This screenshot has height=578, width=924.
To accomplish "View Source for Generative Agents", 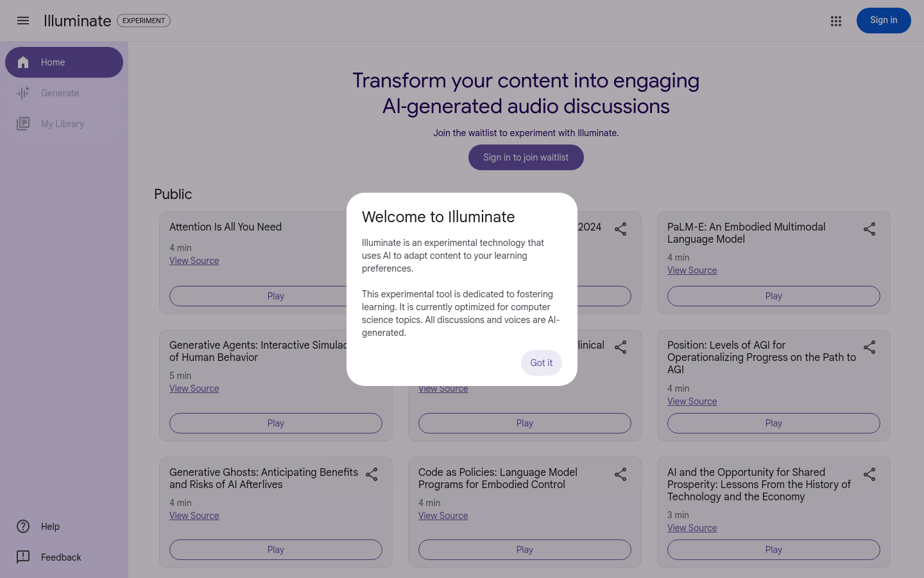I will coord(194,389).
